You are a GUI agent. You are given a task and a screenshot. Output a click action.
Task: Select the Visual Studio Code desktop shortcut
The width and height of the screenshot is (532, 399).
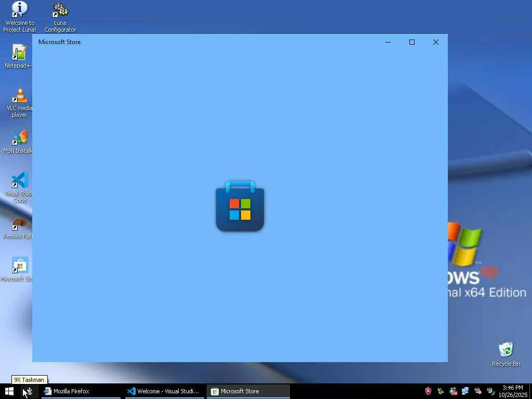pyautogui.click(x=18, y=187)
